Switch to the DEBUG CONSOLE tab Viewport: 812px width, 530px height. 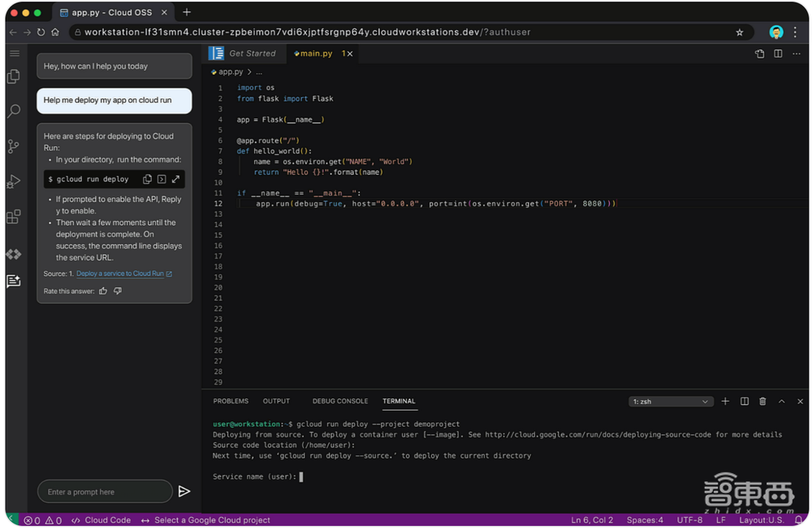[x=339, y=401]
